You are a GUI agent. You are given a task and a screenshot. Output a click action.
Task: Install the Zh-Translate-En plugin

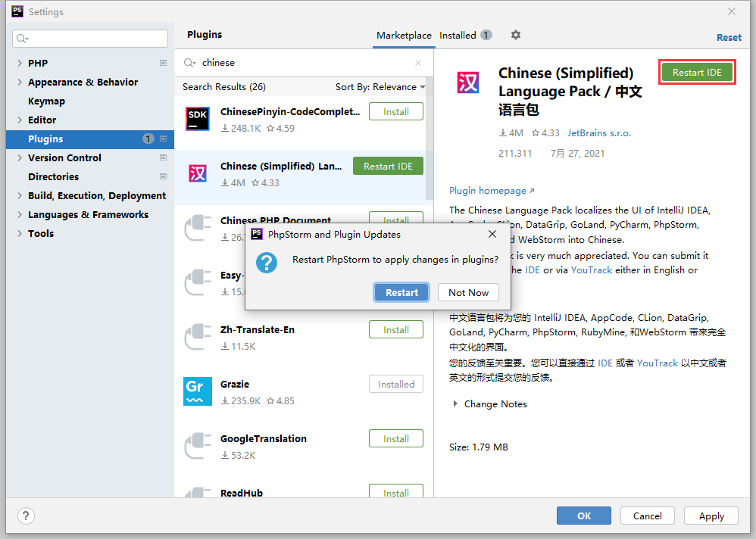tap(396, 330)
